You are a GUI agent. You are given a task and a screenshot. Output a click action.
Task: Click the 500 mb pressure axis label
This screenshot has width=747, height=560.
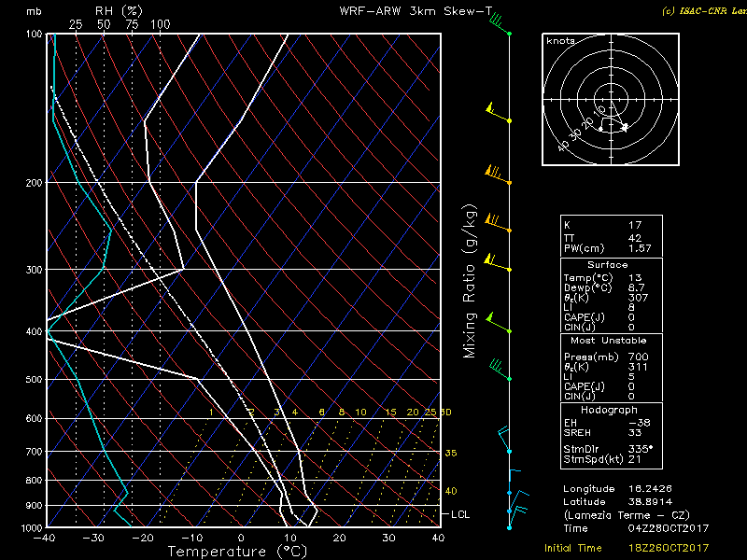(34, 380)
